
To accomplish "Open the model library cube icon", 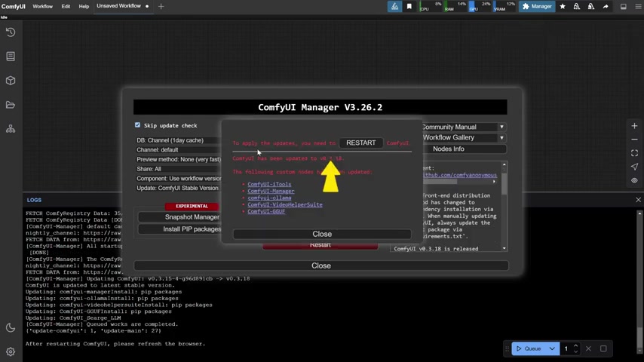I will 11,81.
